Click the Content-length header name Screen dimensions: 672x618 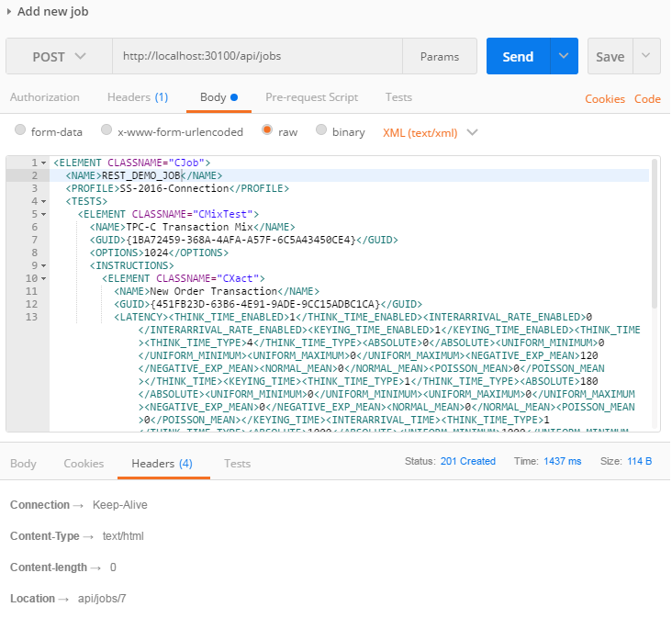tap(49, 567)
